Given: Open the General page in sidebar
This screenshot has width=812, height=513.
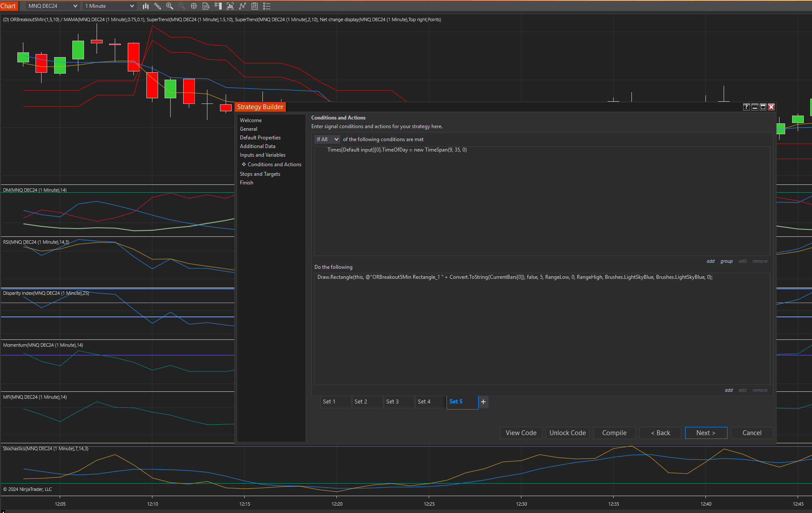Looking at the screenshot, I should (x=249, y=129).
